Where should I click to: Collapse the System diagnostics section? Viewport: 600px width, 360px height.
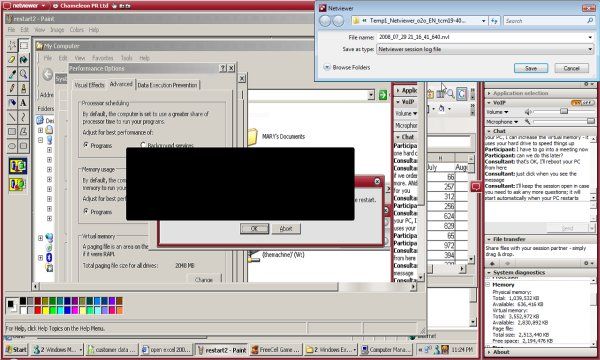(489, 272)
